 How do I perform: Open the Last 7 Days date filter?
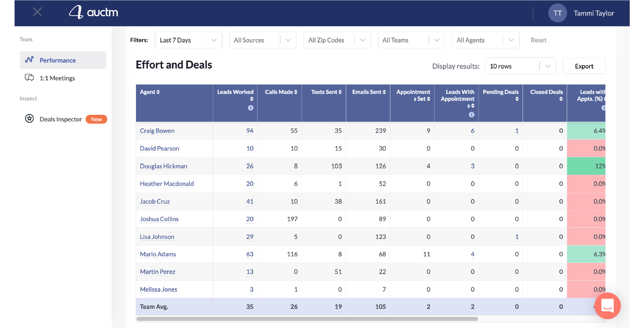pos(188,40)
